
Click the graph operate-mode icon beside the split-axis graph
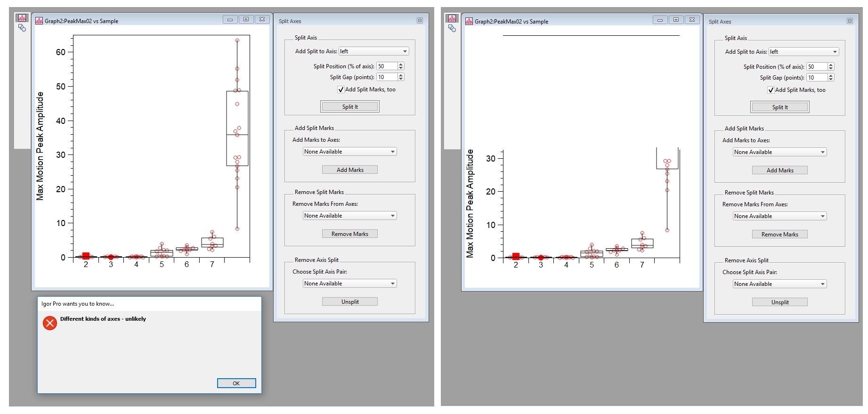click(452, 19)
